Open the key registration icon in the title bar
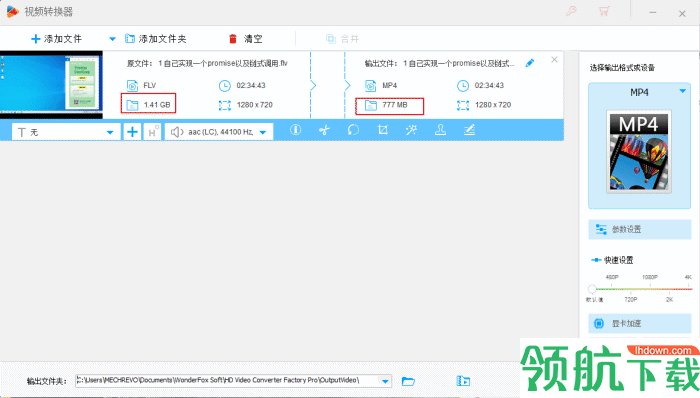This screenshot has height=398, width=700. coord(571,11)
